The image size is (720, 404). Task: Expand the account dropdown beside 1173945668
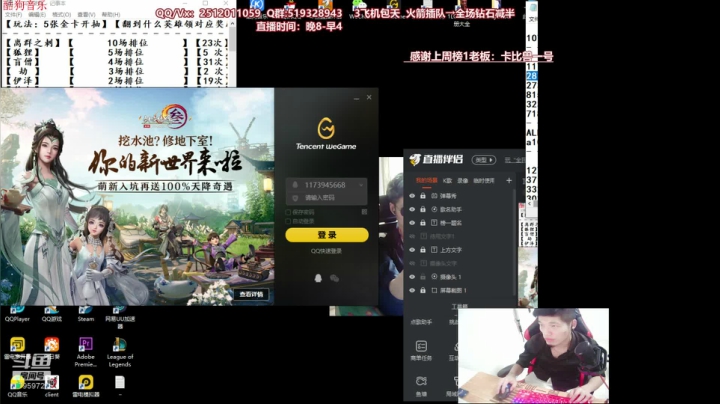click(361, 185)
